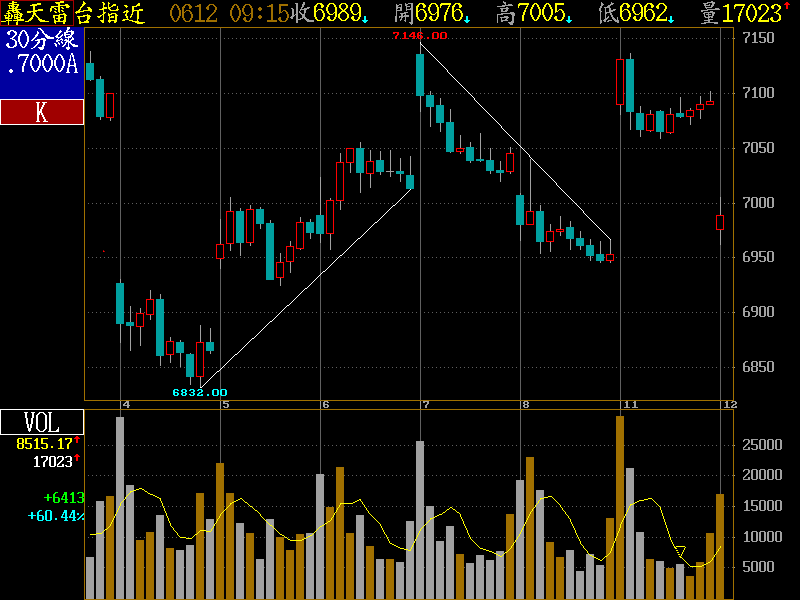Click the 6832.00 low price marker
Screen dimensions: 800x600
click(200, 392)
